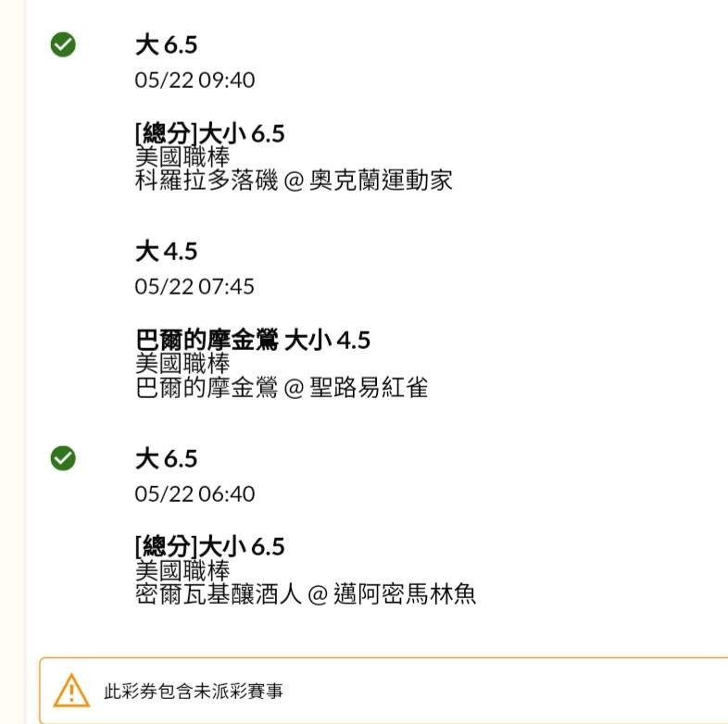Click the 巴爾的摩金鶯 大小 4.5 heading

[x=252, y=340]
